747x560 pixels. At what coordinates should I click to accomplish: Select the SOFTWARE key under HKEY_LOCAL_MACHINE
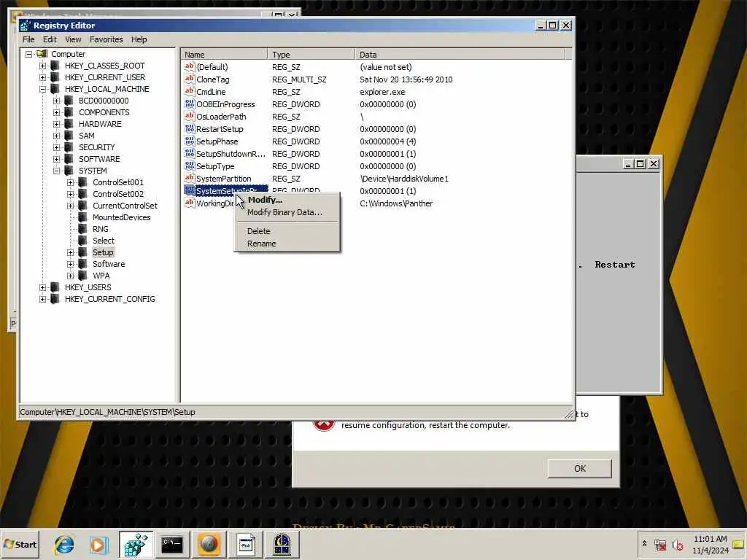pos(99,159)
